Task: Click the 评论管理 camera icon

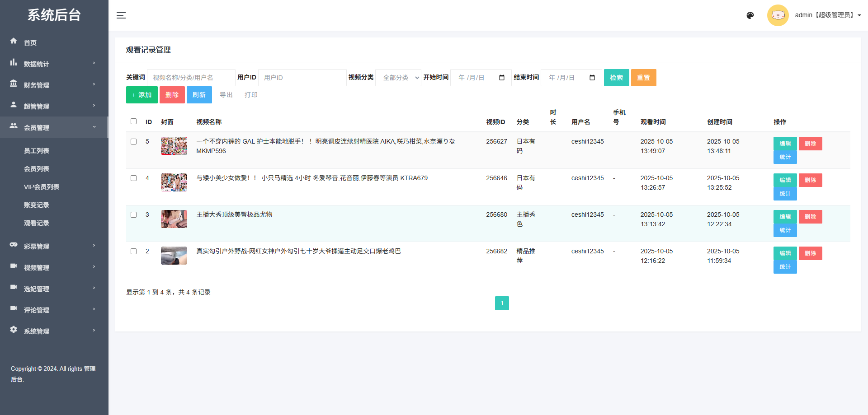Action: [14, 309]
